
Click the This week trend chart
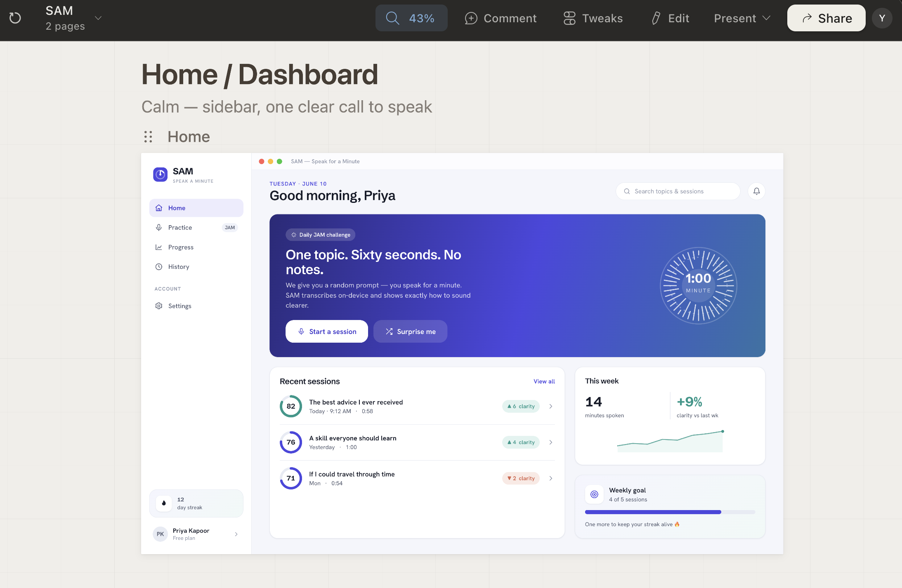pyautogui.click(x=670, y=441)
